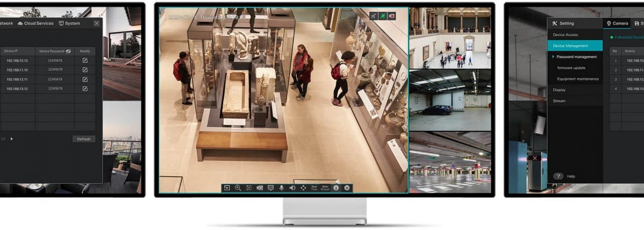Edit password for device 192.168.13.12

pyautogui.click(x=85, y=88)
